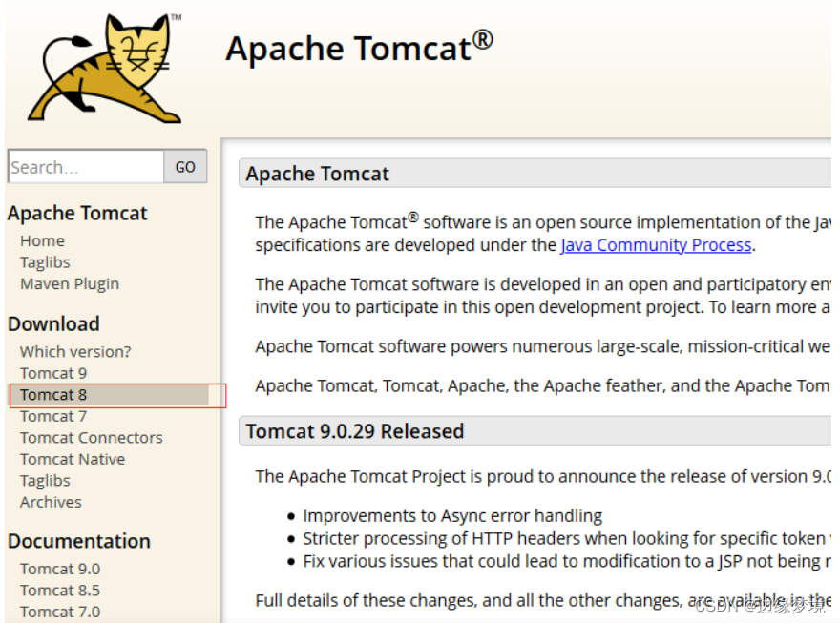Click the Apache Tomcat sidebar heading
840x623 pixels.
[x=77, y=213]
